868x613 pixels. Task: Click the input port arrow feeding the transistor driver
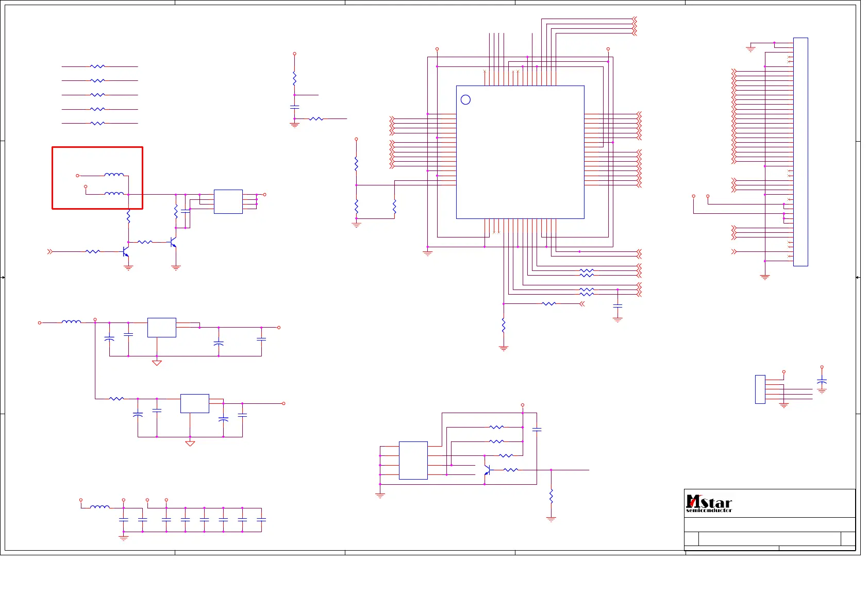[x=50, y=251]
